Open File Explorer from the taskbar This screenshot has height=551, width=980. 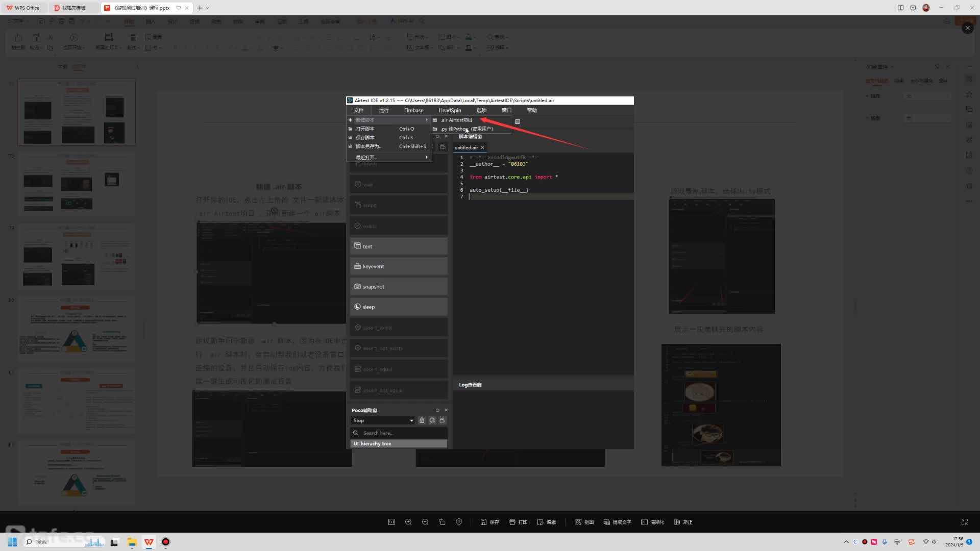click(x=132, y=542)
